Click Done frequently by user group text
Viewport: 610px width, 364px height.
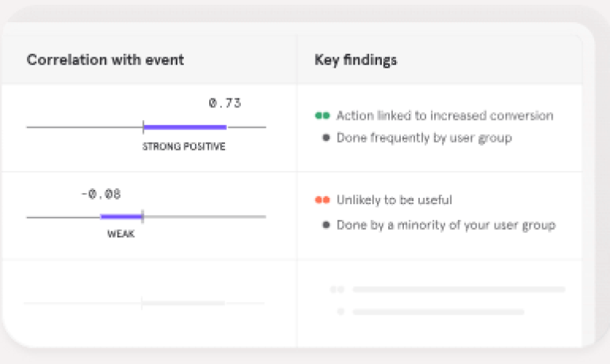click(x=424, y=137)
